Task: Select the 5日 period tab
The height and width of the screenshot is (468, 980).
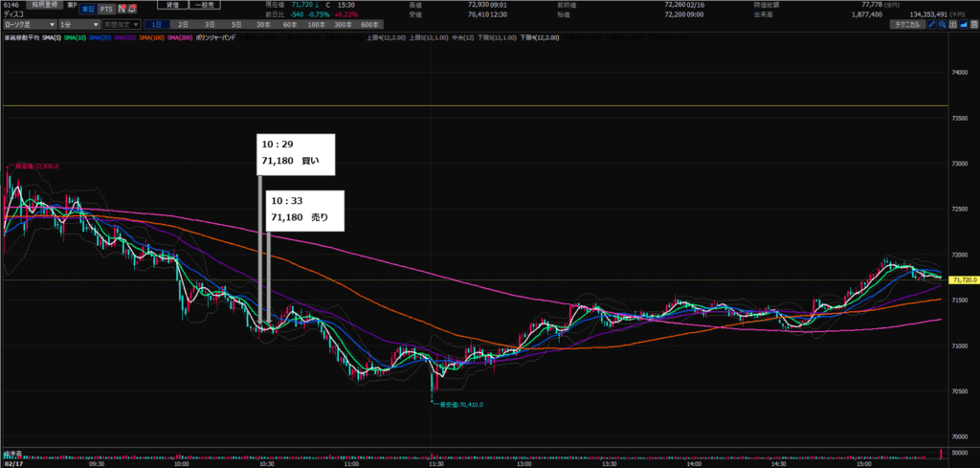Action: click(x=235, y=23)
